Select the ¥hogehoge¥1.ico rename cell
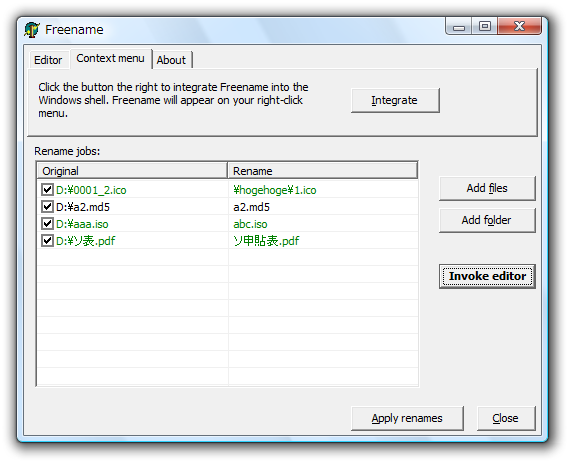The height and width of the screenshot is (464, 570). [x=275, y=190]
